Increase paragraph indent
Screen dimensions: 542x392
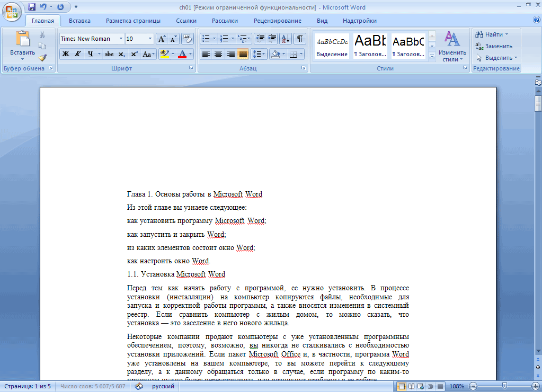[x=272, y=39]
